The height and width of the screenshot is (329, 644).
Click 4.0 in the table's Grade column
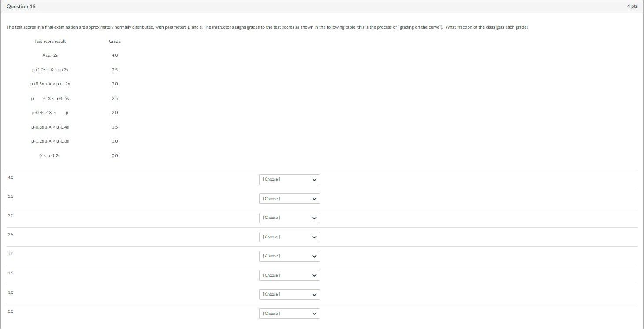(x=115, y=55)
